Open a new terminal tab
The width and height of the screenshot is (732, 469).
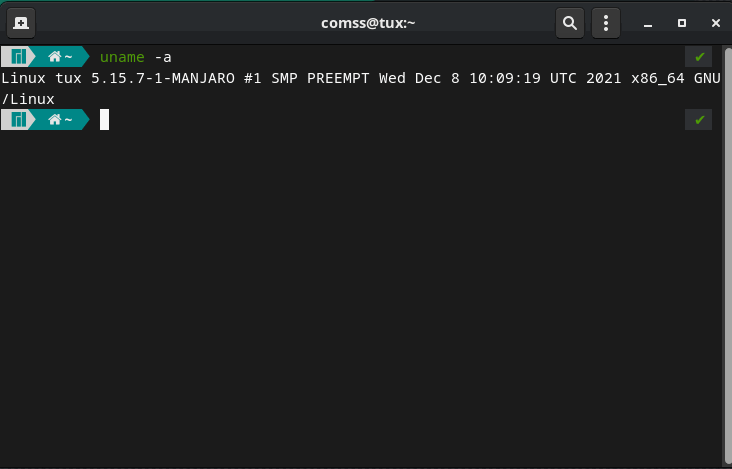click(20, 22)
